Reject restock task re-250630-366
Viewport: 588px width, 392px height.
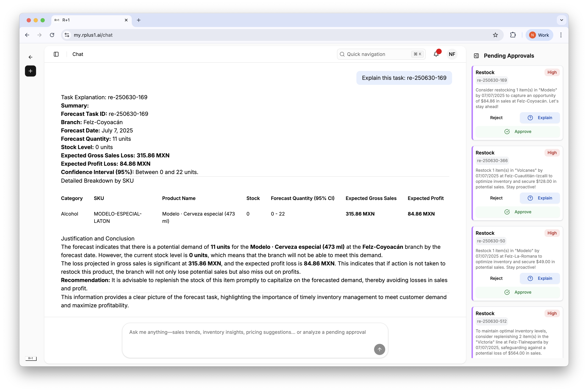496,198
